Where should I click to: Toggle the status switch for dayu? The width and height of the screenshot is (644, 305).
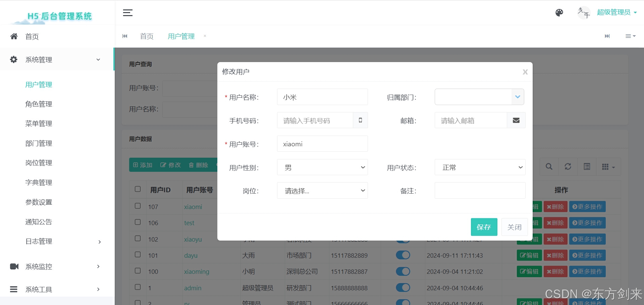point(403,255)
